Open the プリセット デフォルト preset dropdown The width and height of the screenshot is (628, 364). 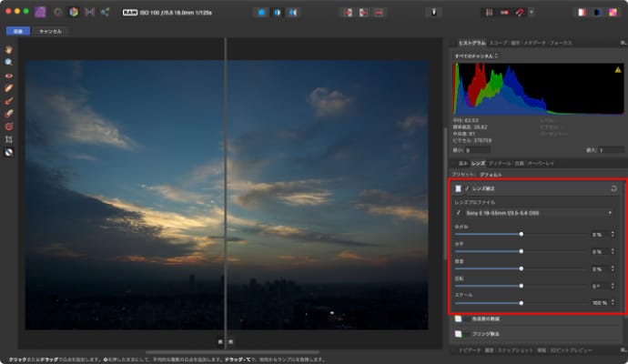(x=490, y=173)
